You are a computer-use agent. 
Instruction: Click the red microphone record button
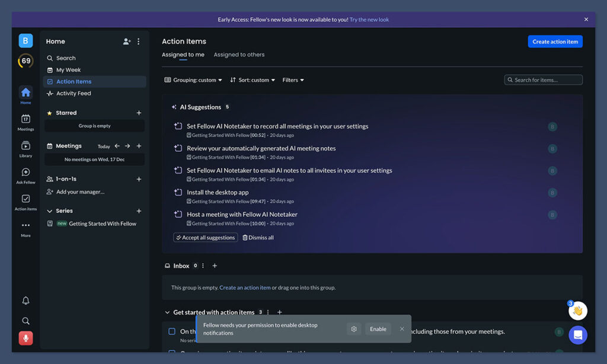pyautogui.click(x=25, y=338)
